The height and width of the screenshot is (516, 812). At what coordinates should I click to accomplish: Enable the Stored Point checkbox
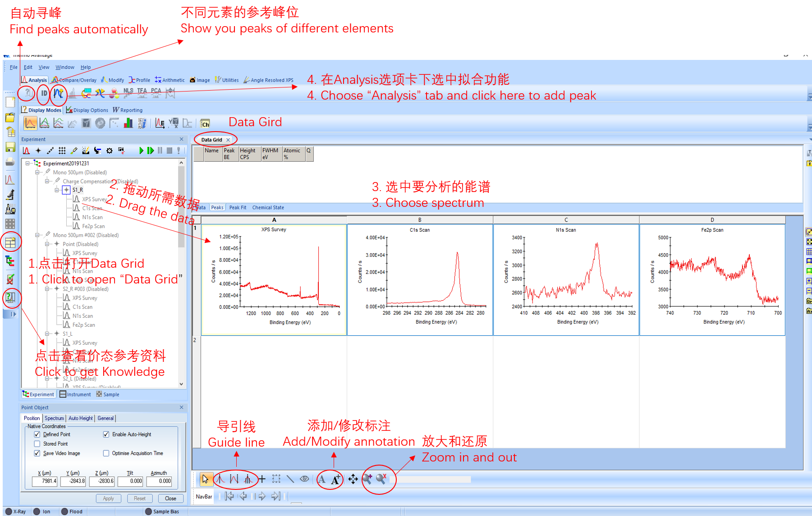tap(37, 444)
